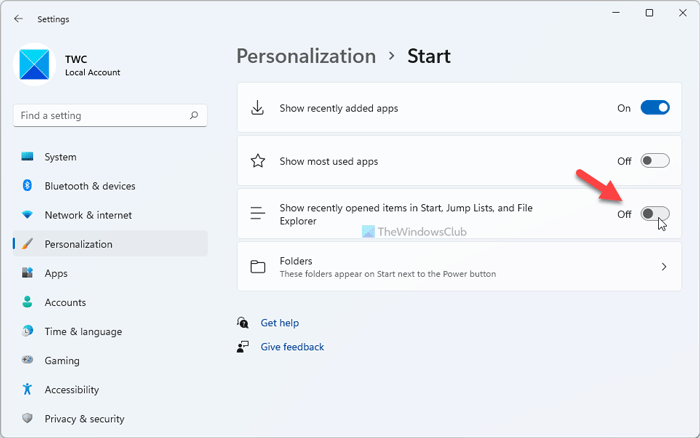Turn off Show recently added apps
The image size is (700, 438).
pos(655,108)
